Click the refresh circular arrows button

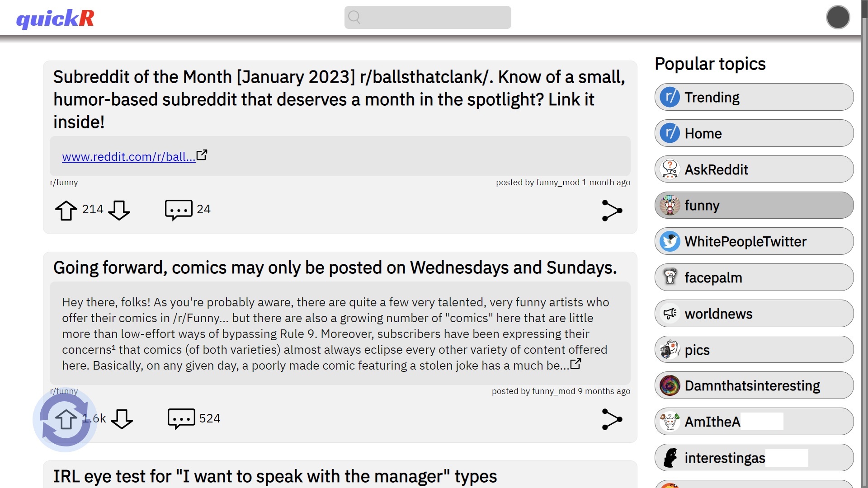[x=65, y=420]
